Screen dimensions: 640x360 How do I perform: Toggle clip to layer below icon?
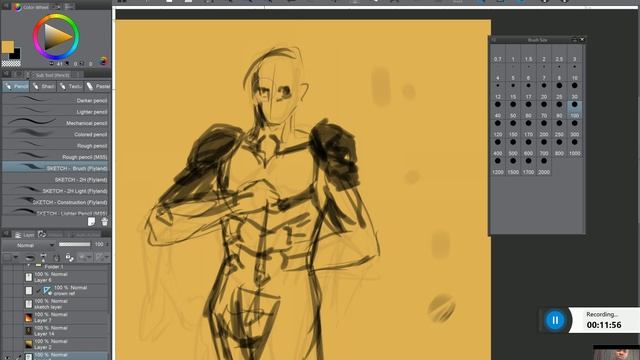coord(29,258)
